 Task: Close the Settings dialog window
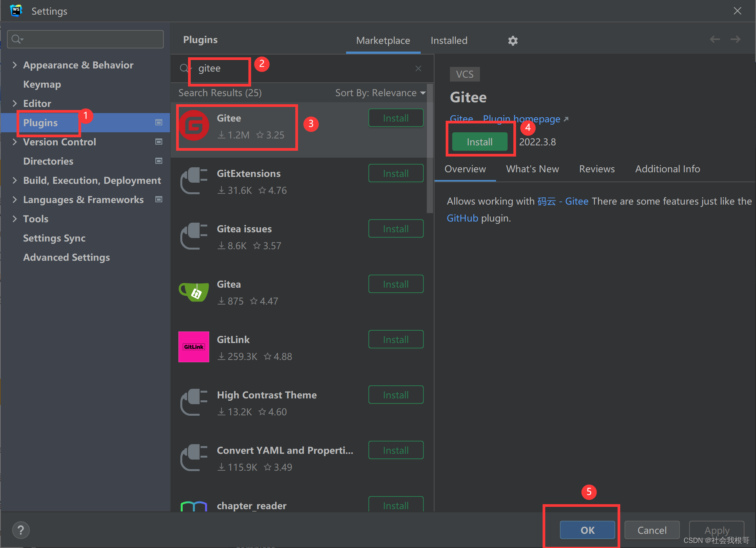737,11
